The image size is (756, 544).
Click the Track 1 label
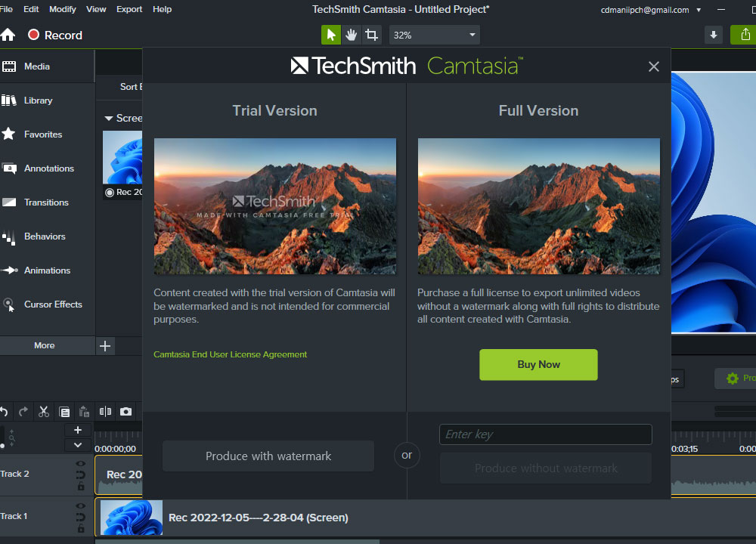14,516
